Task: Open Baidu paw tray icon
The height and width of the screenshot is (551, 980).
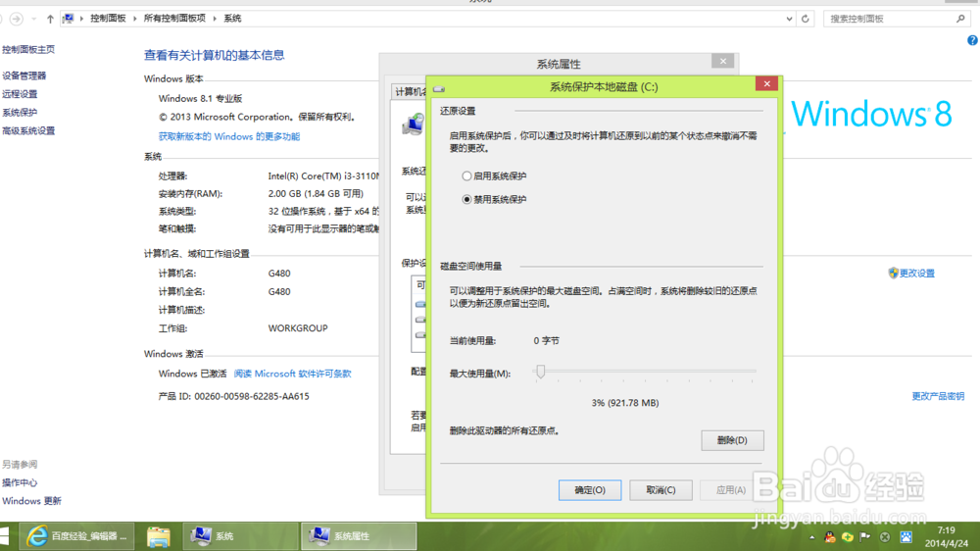Action: point(906,536)
